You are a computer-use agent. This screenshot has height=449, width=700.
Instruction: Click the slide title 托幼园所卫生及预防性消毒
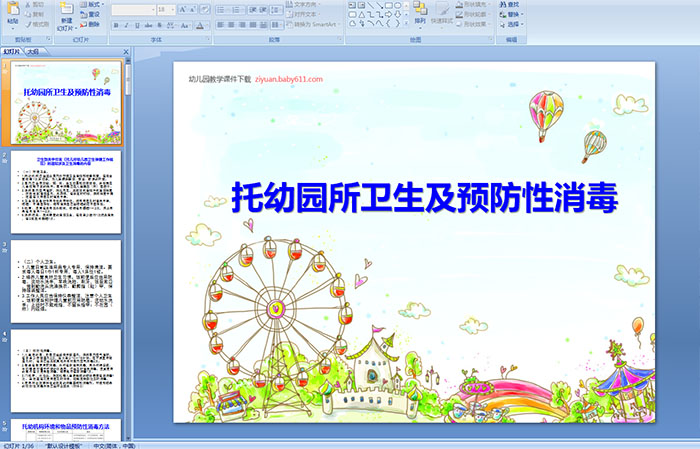point(425,197)
